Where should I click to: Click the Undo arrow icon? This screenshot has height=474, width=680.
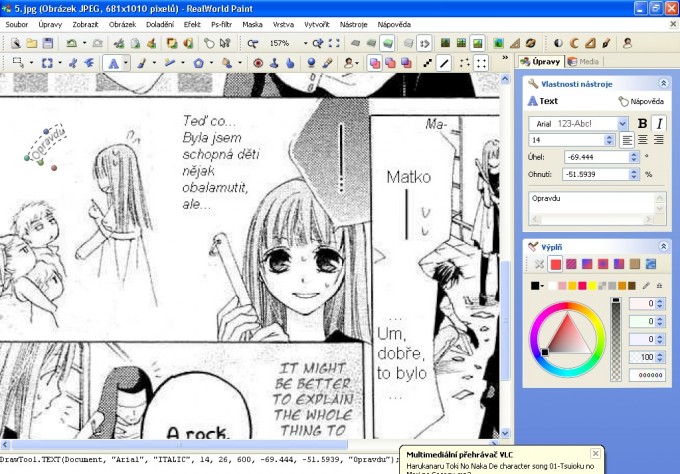tap(71, 43)
